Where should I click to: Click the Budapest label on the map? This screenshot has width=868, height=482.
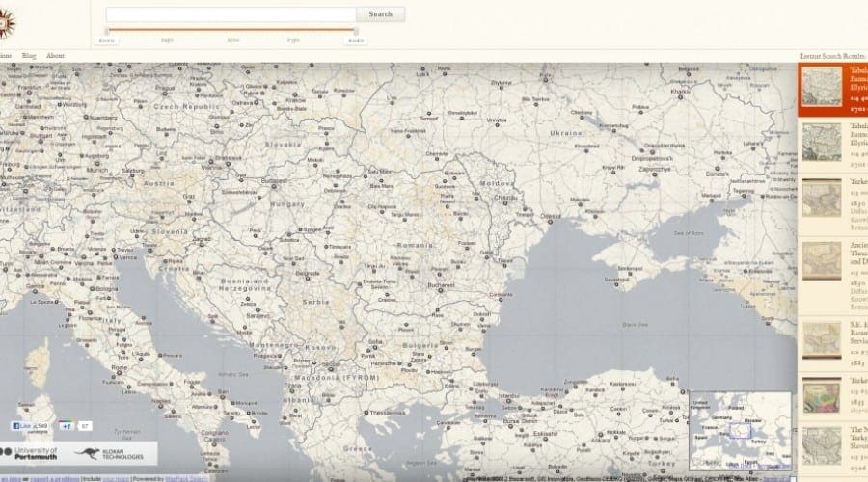[x=274, y=181]
